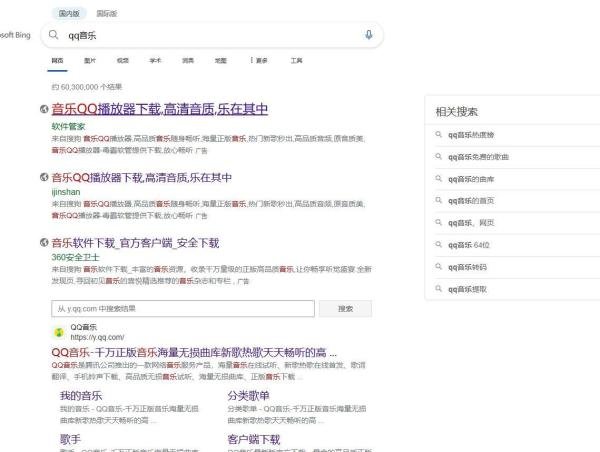This screenshot has width=600, height=452.
Task: Select the 图片 results tab
Action: point(90,60)
